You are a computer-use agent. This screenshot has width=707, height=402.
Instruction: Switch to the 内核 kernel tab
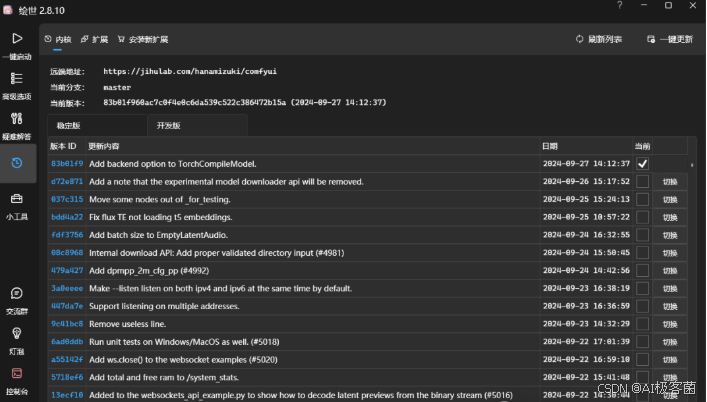[58, 39]
